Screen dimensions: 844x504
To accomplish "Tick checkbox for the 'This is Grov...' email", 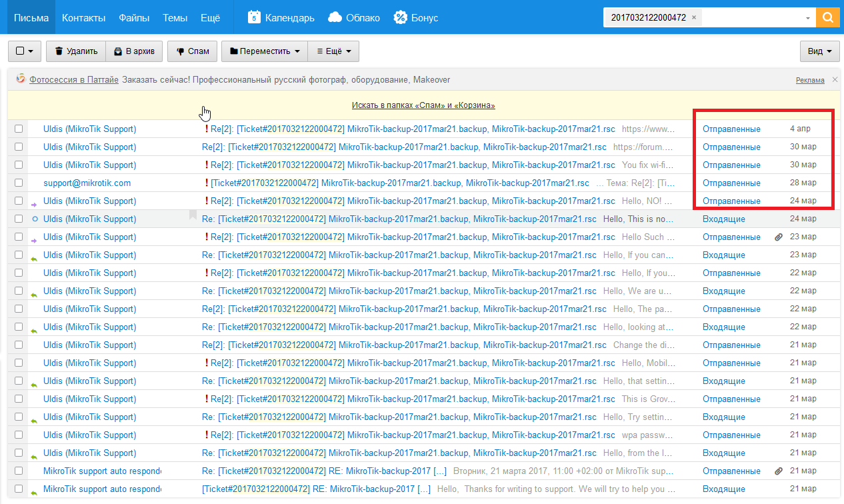I will coord(19,399).
